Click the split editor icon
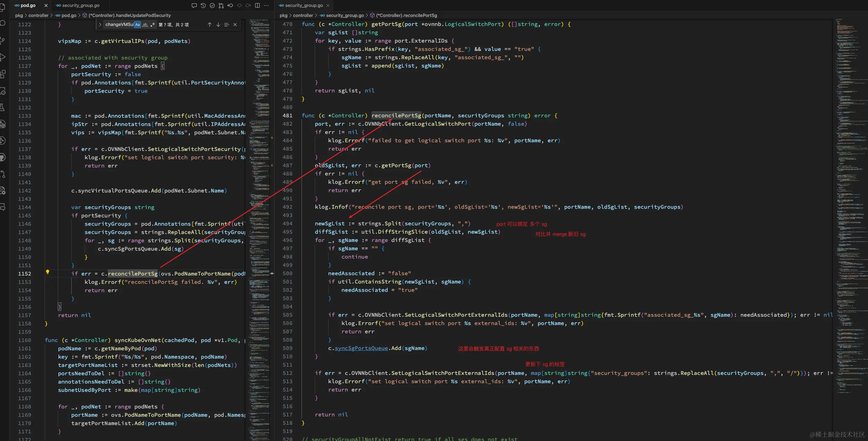The image size is (868, 441). [257, 5]
